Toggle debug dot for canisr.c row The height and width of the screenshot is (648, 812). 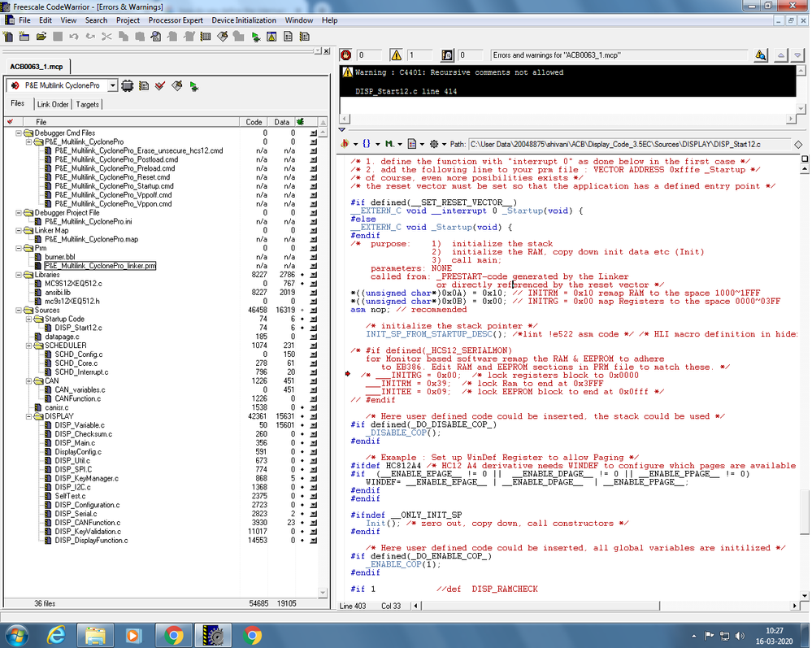pos(302,407)
